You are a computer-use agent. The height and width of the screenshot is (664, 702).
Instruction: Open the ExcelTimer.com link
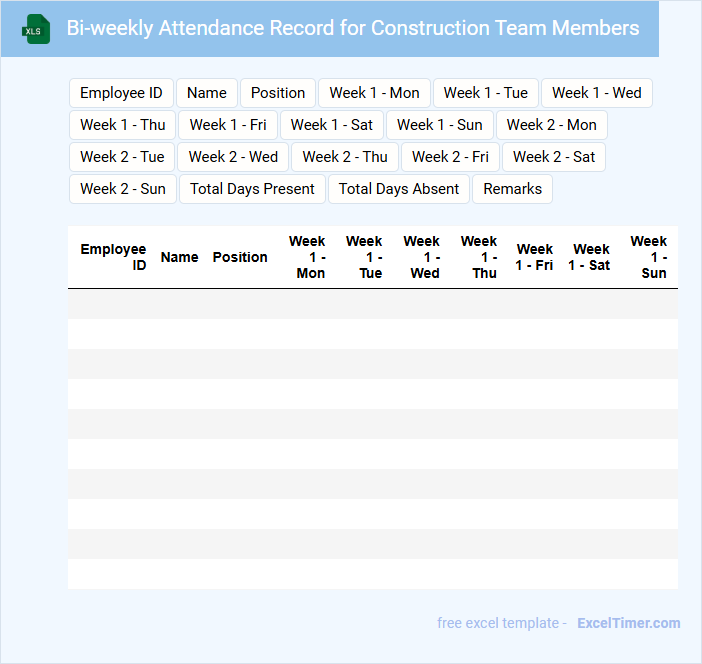point(628,623)
